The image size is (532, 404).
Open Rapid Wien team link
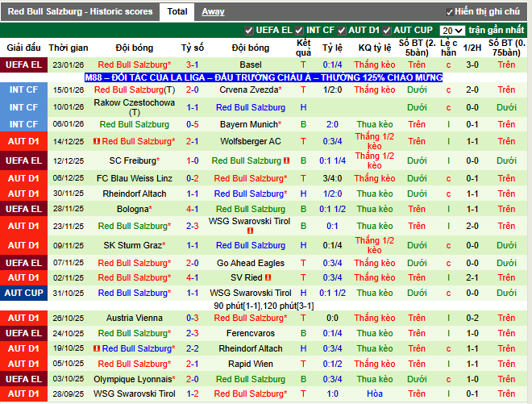tap(251, 364)
